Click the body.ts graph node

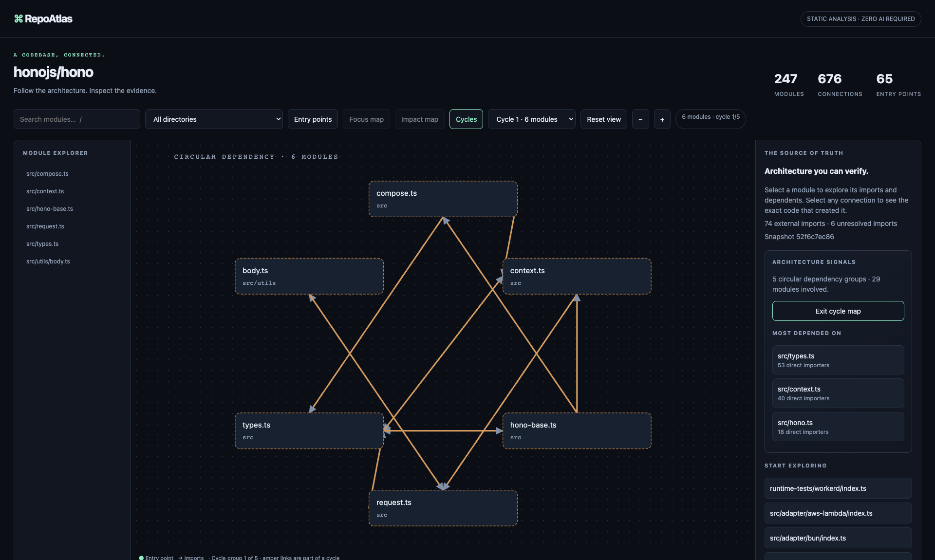(309, 276)
